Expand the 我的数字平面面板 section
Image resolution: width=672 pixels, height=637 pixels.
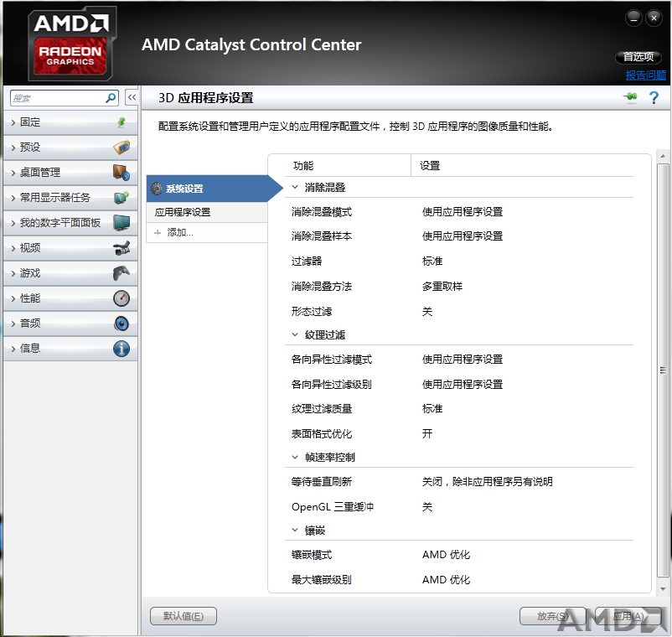click(70, 223)
